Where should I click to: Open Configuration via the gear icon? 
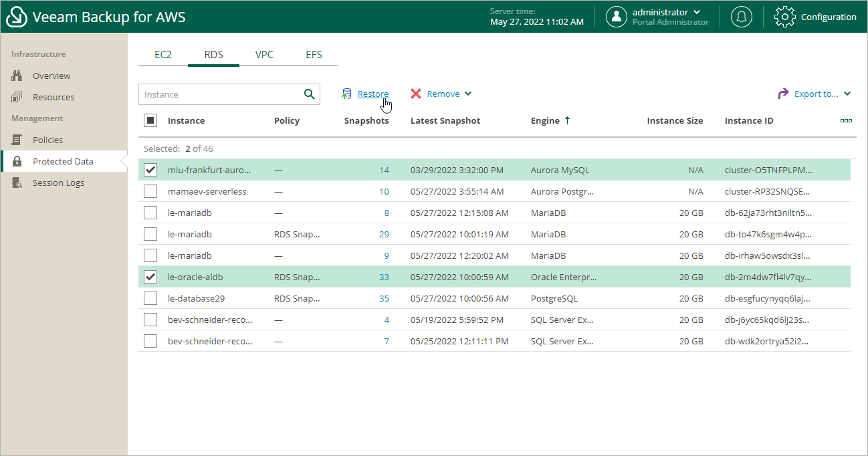[x=784, y=17]
